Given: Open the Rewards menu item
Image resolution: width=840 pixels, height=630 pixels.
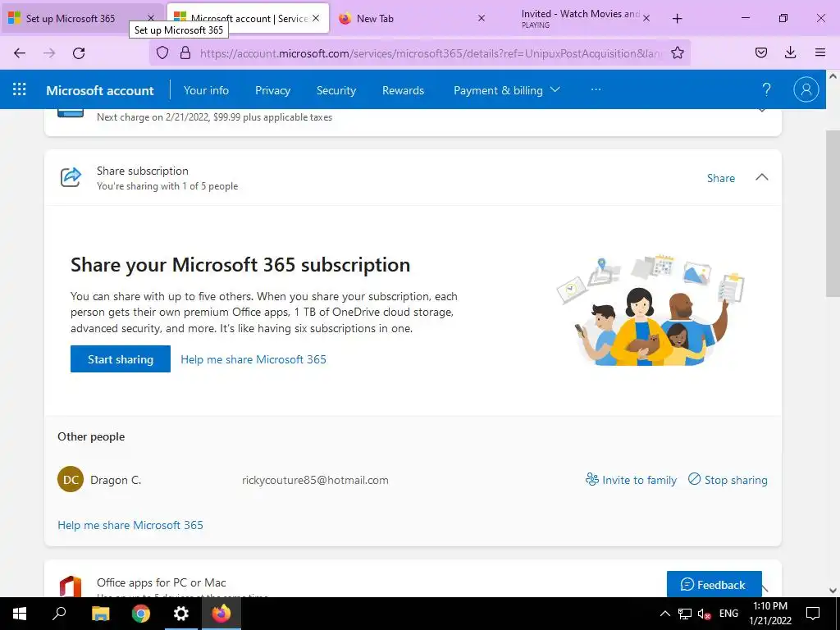Looking at the screenshot, I should 403,90.
